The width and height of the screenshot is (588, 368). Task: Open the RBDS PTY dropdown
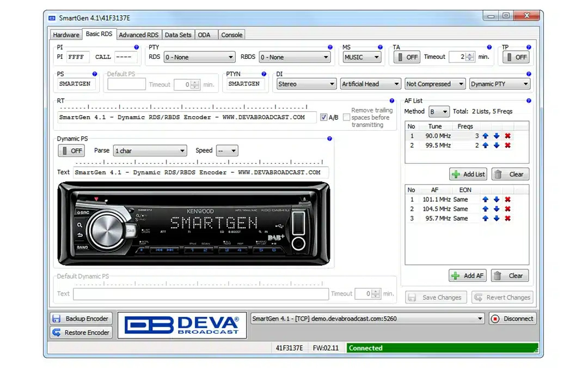pyautogui.click(x=295, y=57)
